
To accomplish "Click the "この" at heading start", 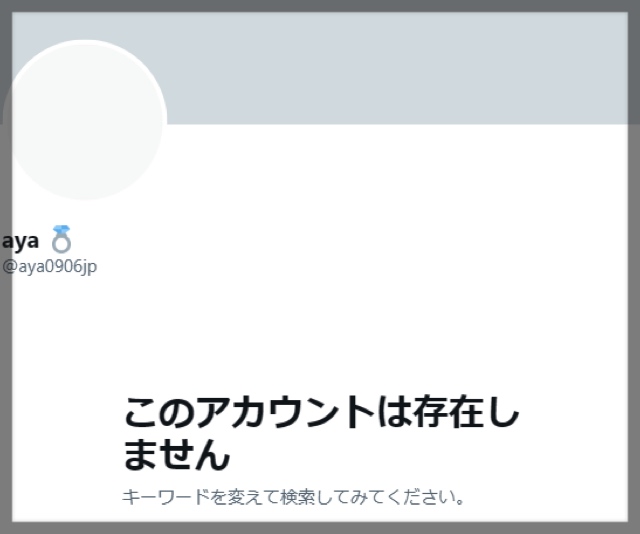I will click(160, 412).
